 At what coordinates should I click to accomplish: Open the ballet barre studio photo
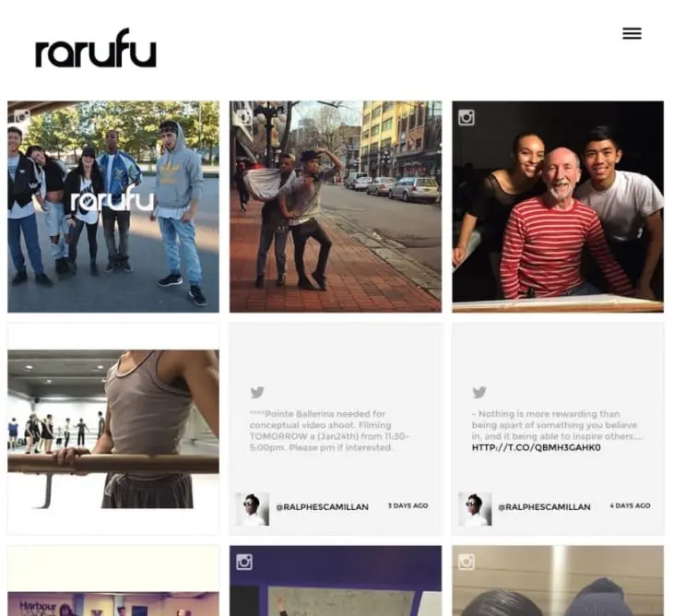[x=113, y=429]
